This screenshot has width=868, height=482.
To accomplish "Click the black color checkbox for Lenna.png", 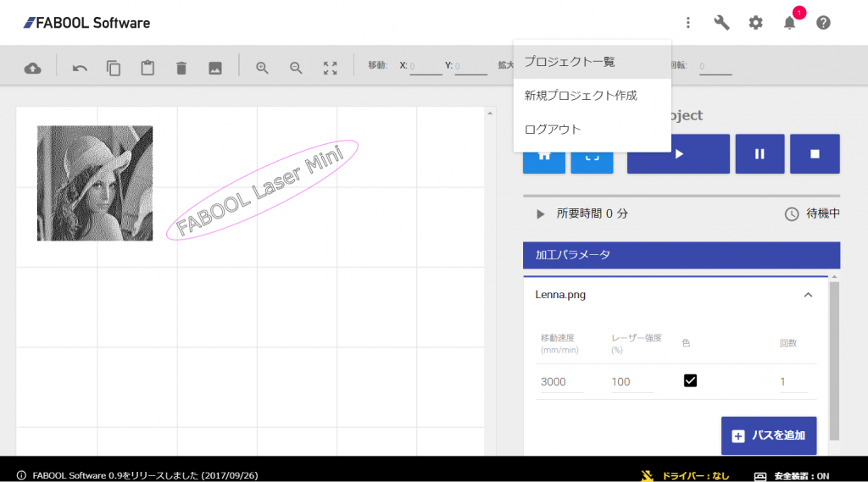I will coord(690,380).
